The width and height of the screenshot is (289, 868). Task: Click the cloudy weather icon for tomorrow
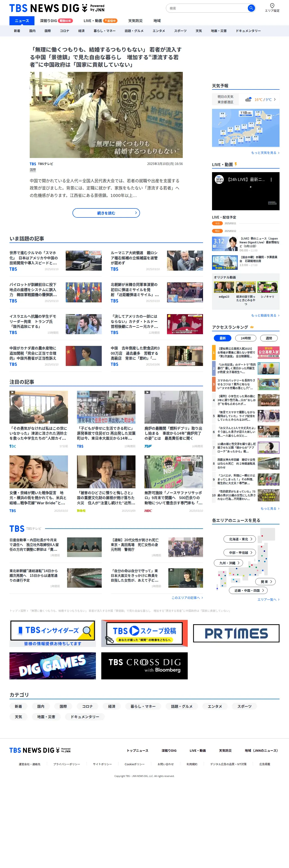pyautogui.click(x=248, y=99)
